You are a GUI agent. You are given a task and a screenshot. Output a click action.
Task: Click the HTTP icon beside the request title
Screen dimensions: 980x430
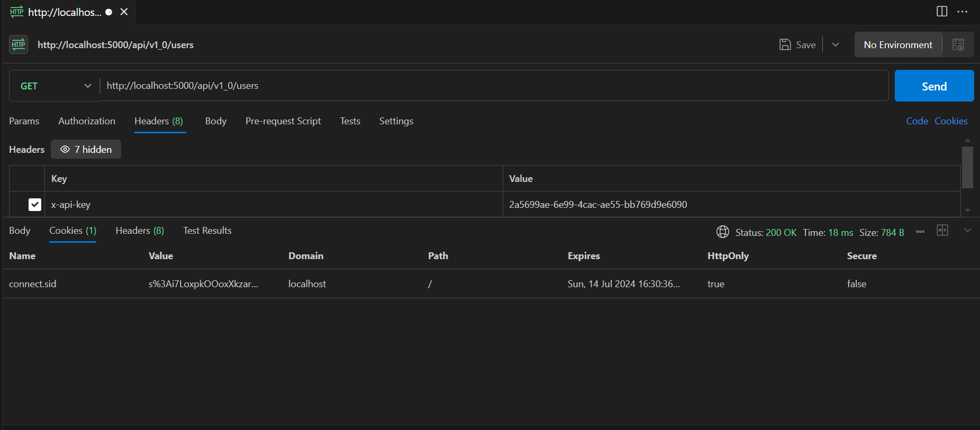click(x=19, y=44)
